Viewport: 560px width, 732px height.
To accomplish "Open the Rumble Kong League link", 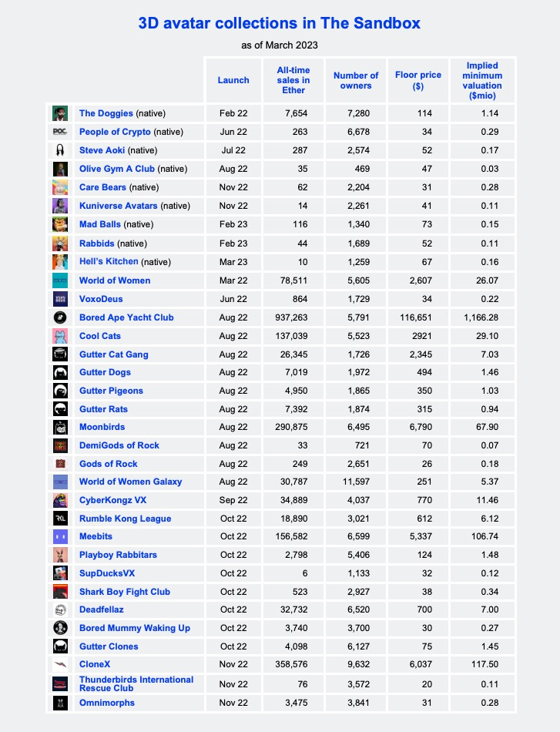I will click(125, 519).
